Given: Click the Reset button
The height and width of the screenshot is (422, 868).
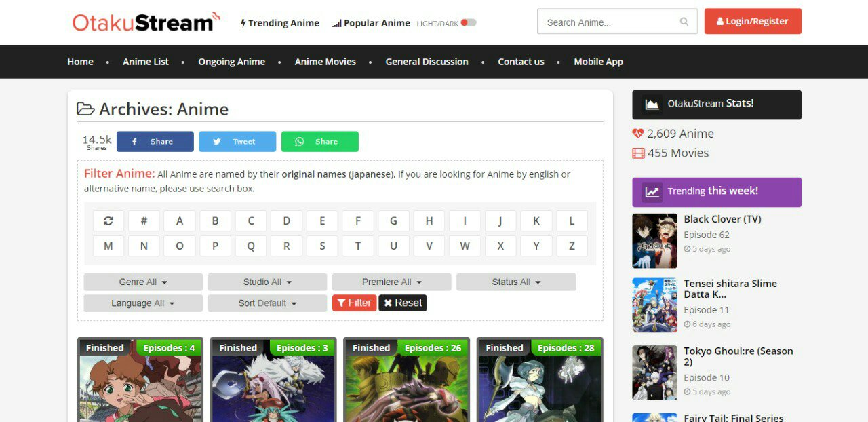Looking at the screenshot, I should [403, 303].
